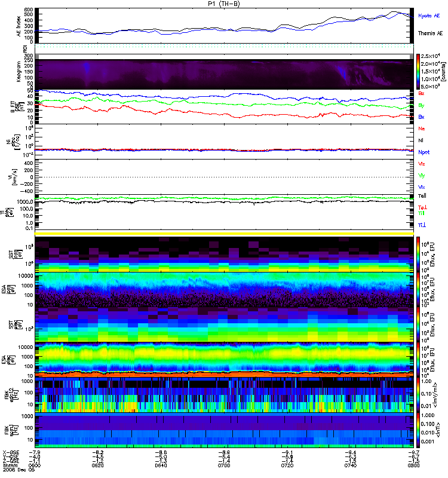This screenshot has height=478, width=448.
Task: Click the FBK electric field spectrogram panel
Action: [x=224, y=395]
